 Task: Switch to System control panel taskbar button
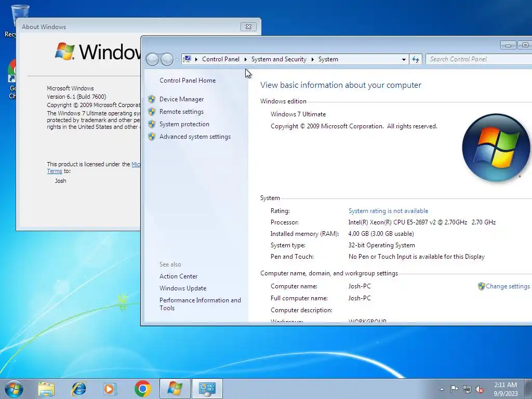207,389
